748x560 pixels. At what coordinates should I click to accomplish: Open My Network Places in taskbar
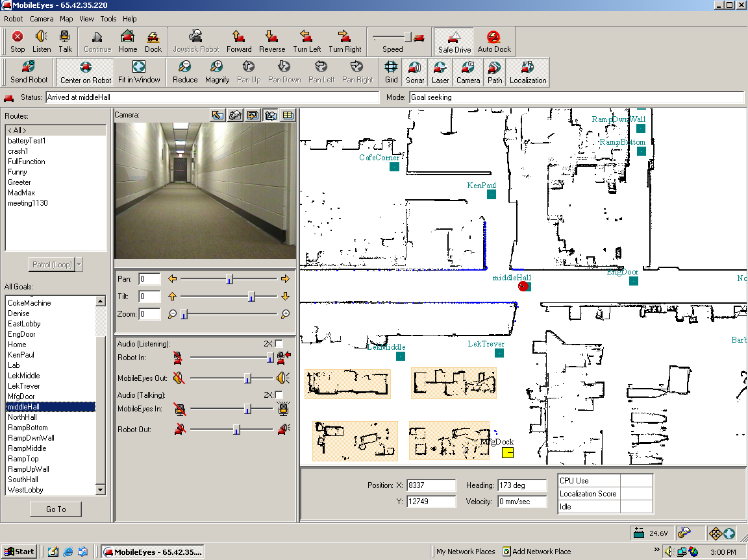[466, 552]
